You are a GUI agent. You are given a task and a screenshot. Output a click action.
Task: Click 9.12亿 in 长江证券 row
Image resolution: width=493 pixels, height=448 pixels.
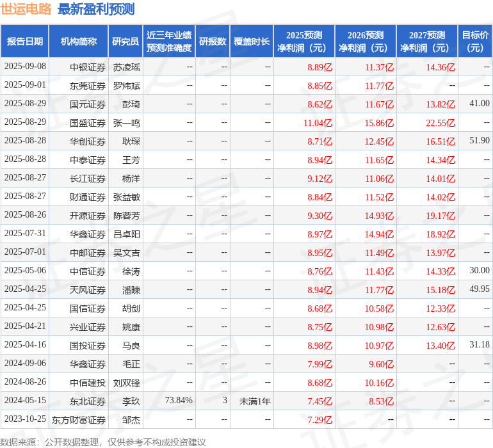point(319,179)
